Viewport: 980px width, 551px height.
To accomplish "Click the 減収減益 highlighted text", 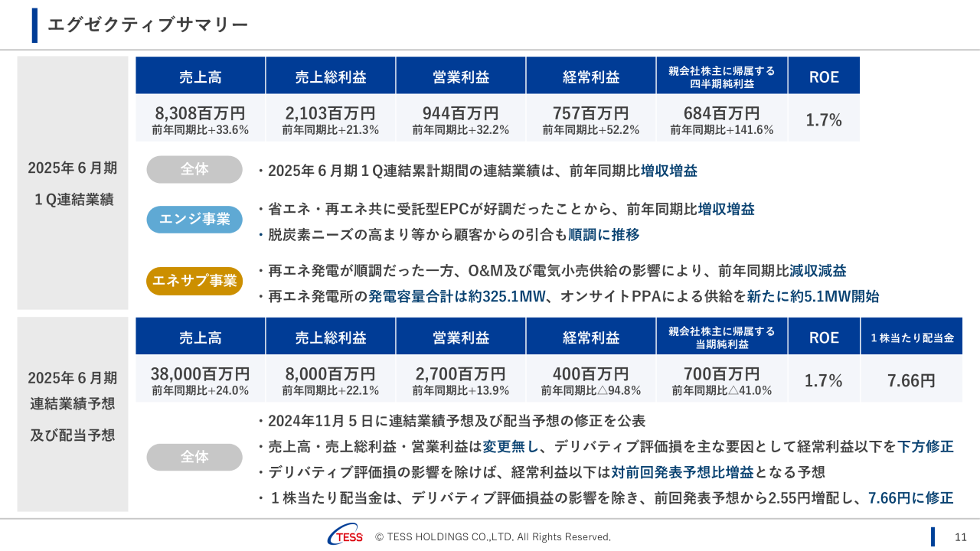I will [818, 271].
